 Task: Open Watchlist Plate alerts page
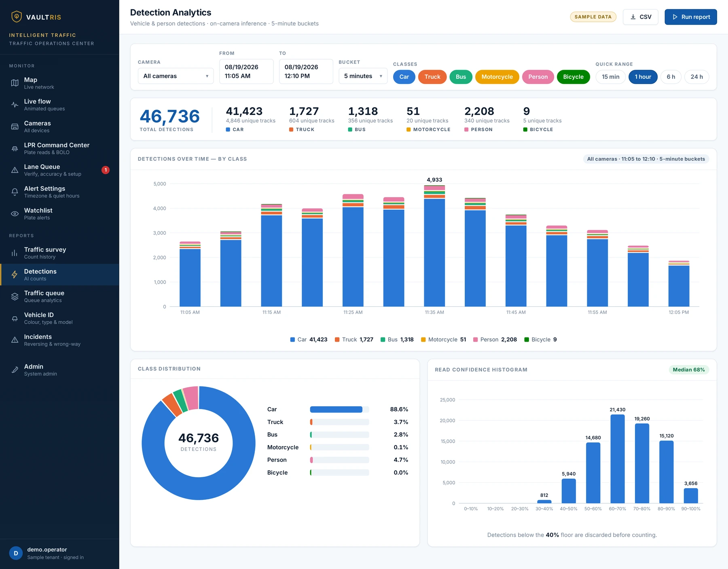point(59,214)
